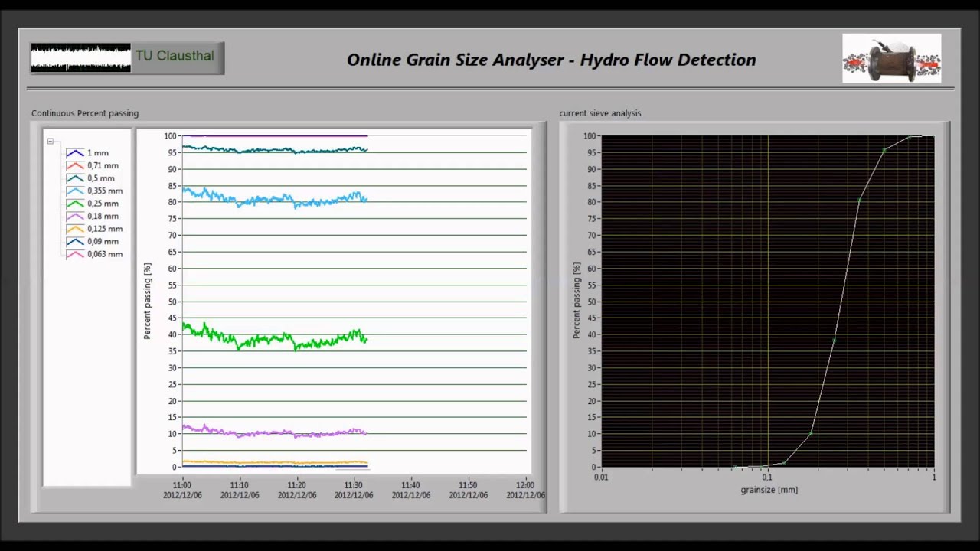Click the 0,71 mm legend line icon
980x551 pixels.
pyautogui.click(x=75, y=165)
